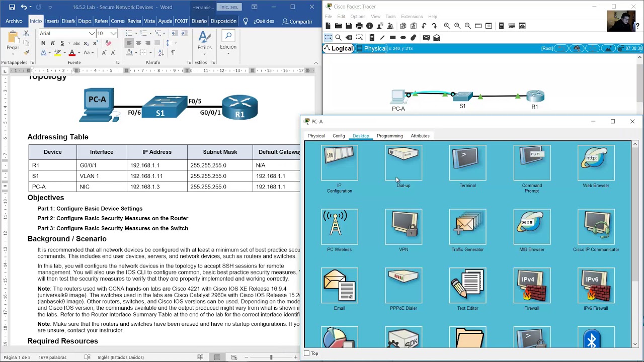Open the Undo history dropdown arrow
Image resolution: width=644 pixels, height=362 pixels.
pos(30,8)
